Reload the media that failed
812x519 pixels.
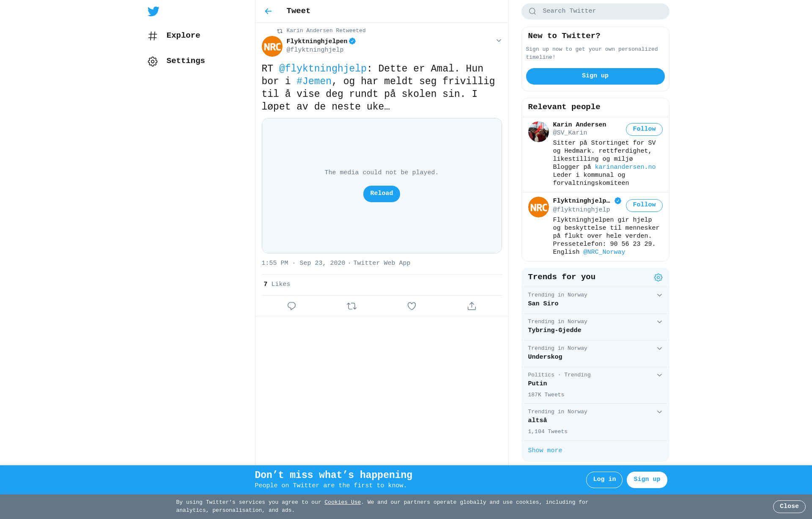coord(381,194)
